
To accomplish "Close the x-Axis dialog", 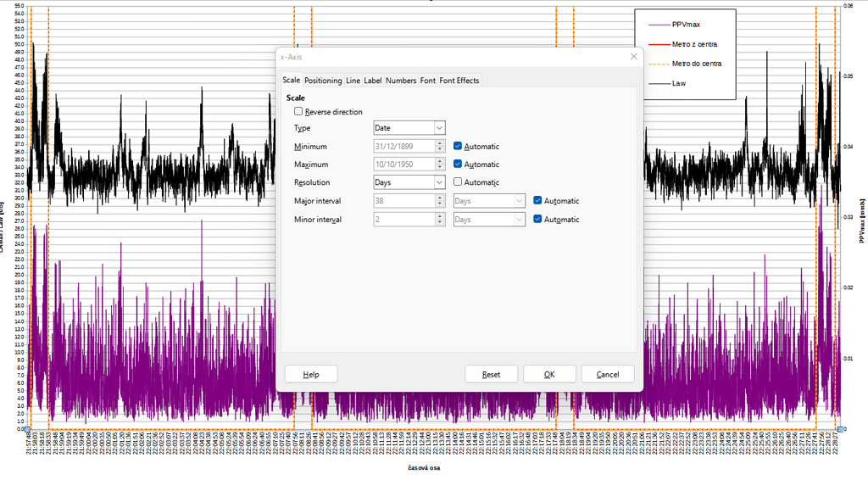I will (x=634, y=57).
